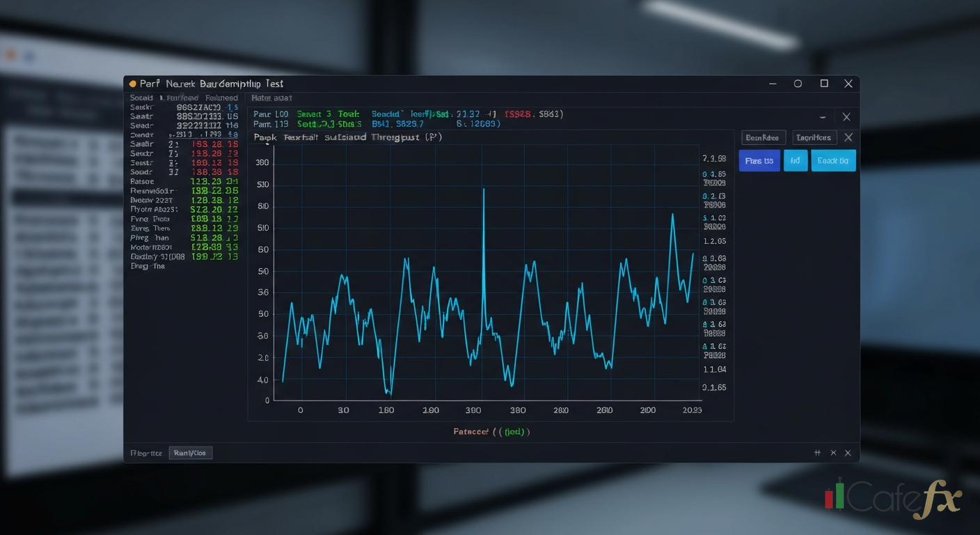
Task: Switch to the RunlyCos tab at the bottom
Action: point(190,453)
